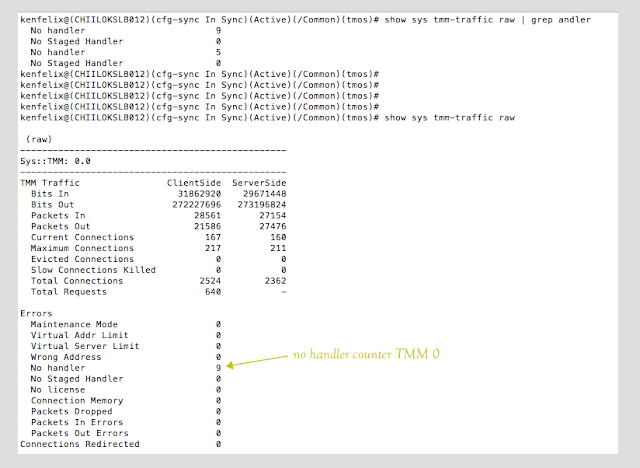The height and width of the screenshot is (468, 640).
Task: Click the Bits In value 29671448
Action: (x=264, y=194)
